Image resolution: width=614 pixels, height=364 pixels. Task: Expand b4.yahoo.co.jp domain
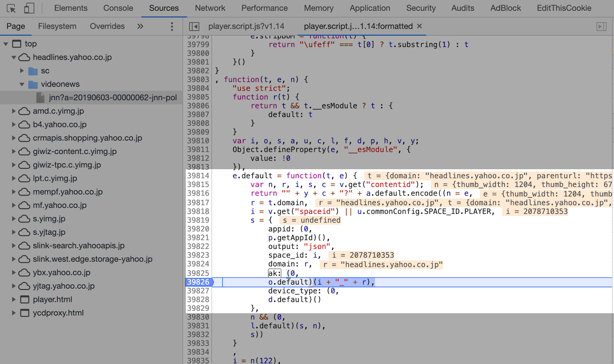click(x=14, y=124)
